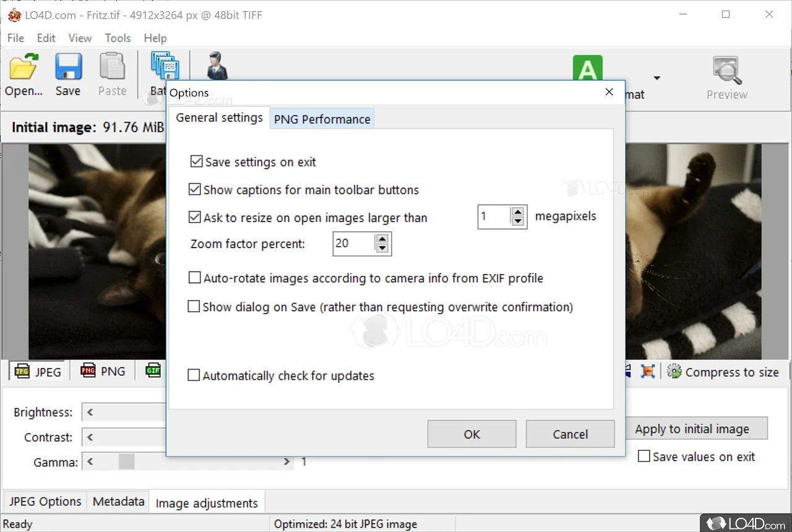The image size is (792, 532).
Task: Switch to the PNG Performance tab
Action: click(322, 119)
